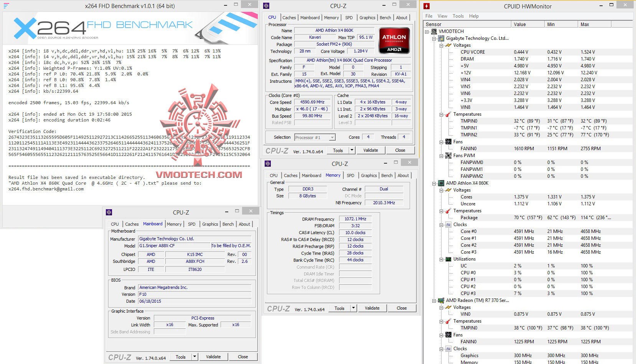
Task: Click the Value column header in HWMonitor
Action: click(527, 24)
